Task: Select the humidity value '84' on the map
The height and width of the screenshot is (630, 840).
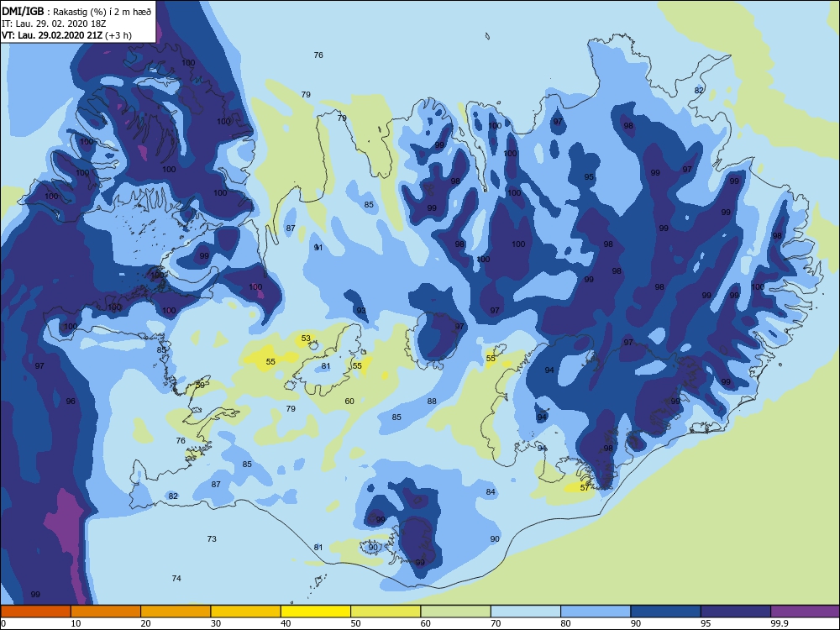Action: (x=491, y=491)
